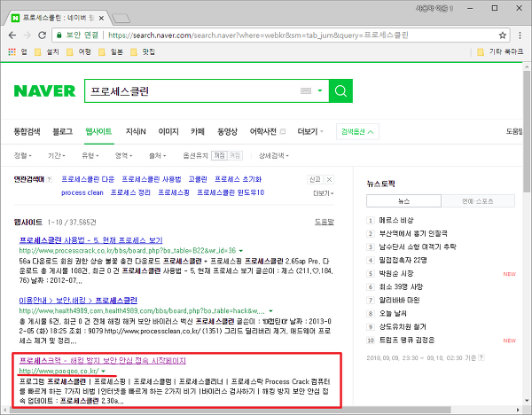Open the 설치 bookmark folder
The width and height of the screenshot is (532, 415).
[47, 51]
